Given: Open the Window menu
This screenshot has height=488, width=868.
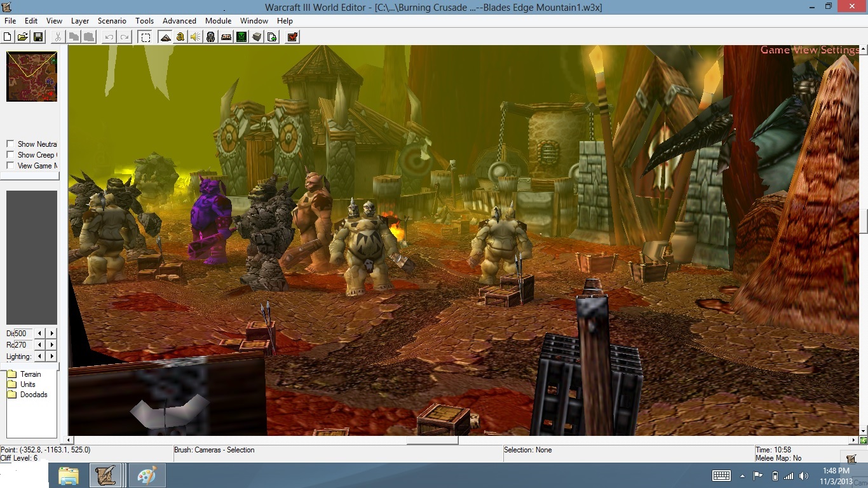Looking at the screenshot, I should [x=254, y=21].
